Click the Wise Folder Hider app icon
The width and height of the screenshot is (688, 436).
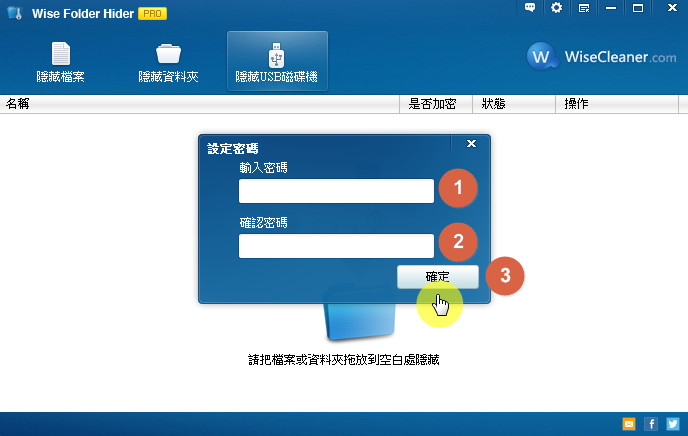coord(11,14)
